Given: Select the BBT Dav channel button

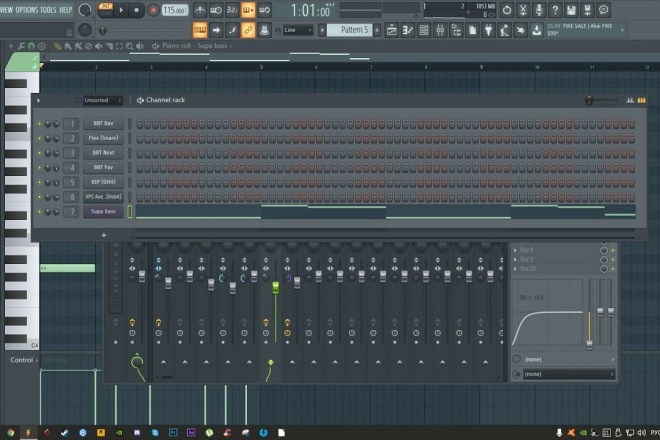Looking at the screenshot, I should point(103,123).
